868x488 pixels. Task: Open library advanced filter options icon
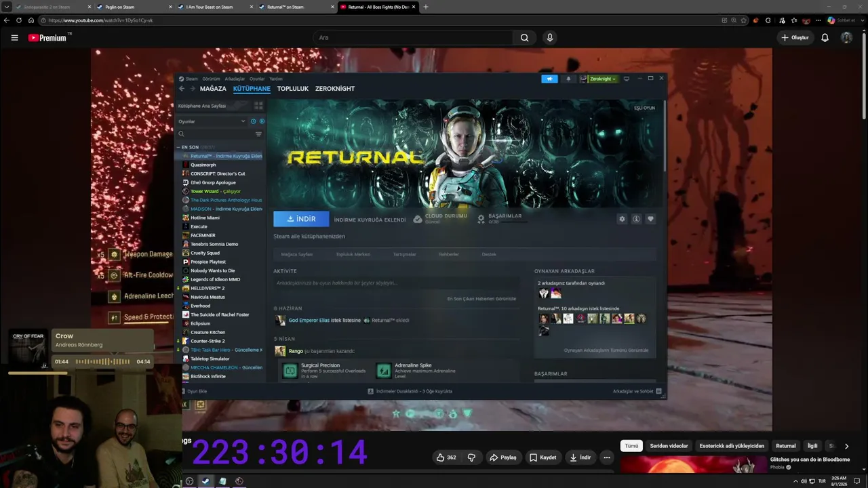click(258, 134)
